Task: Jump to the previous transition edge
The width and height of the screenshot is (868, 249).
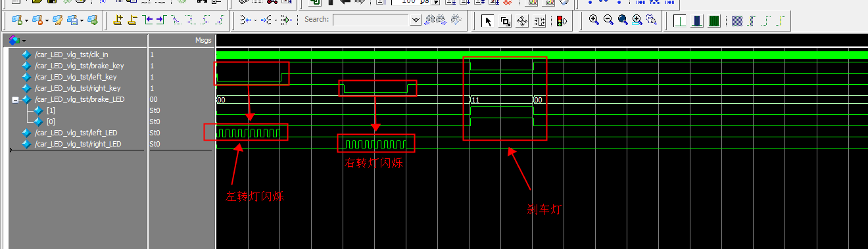Action: tap(147, 20)
